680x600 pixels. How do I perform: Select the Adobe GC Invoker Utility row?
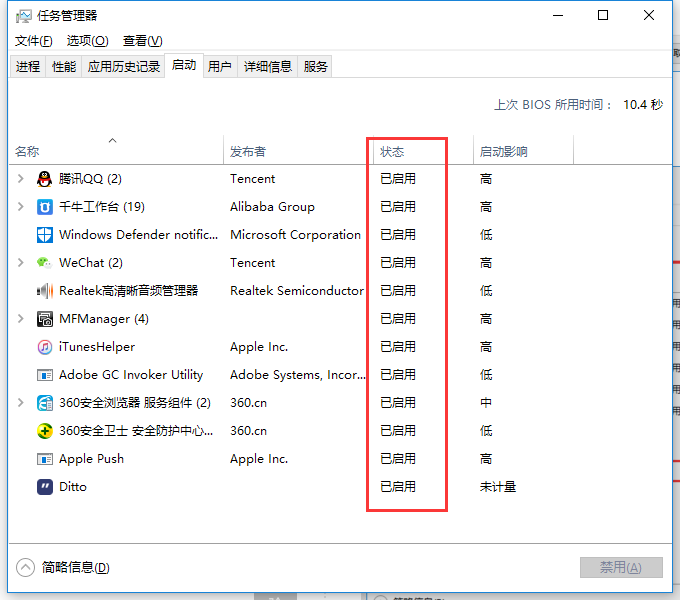click(131, 375)
